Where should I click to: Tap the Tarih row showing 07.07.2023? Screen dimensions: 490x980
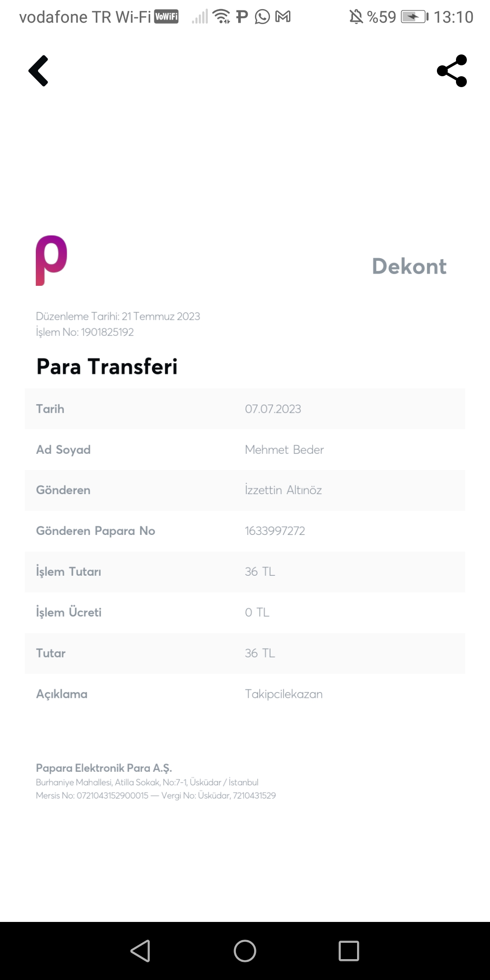[x=245, y=409]
